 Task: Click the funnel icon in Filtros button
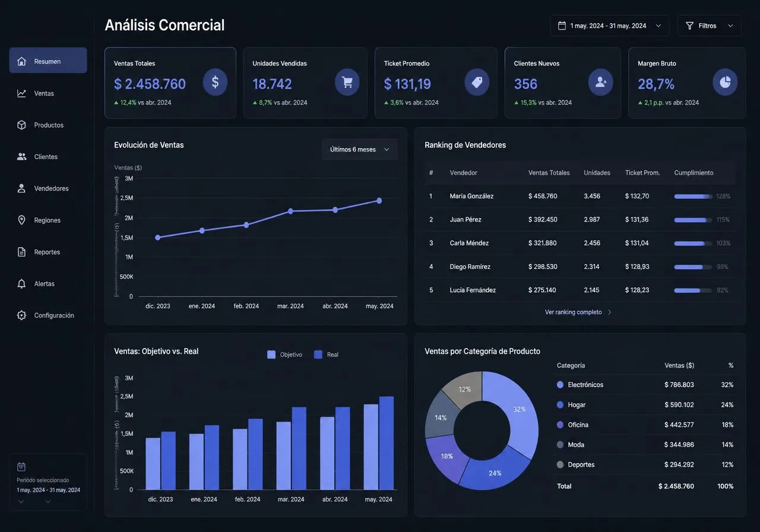689,26
